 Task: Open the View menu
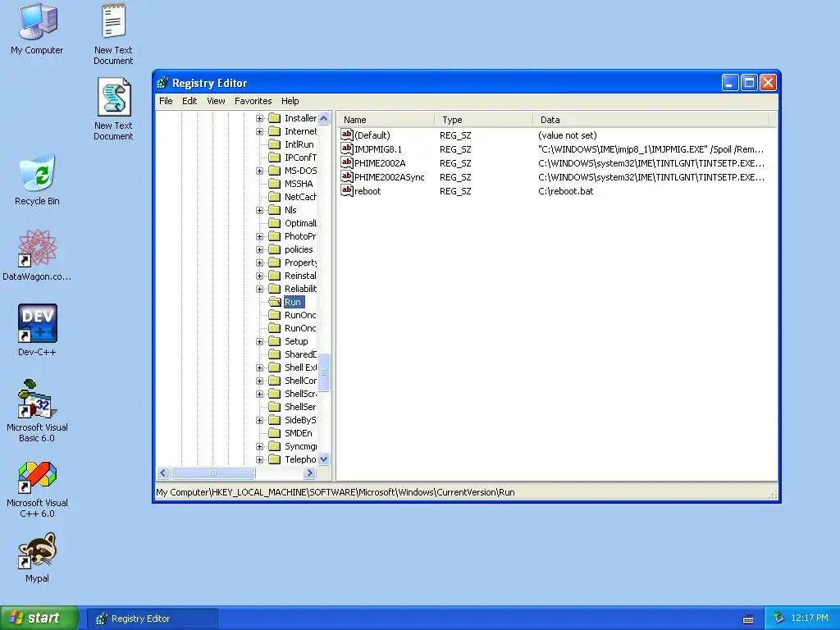pyautogui.click(x=216, y=101)
